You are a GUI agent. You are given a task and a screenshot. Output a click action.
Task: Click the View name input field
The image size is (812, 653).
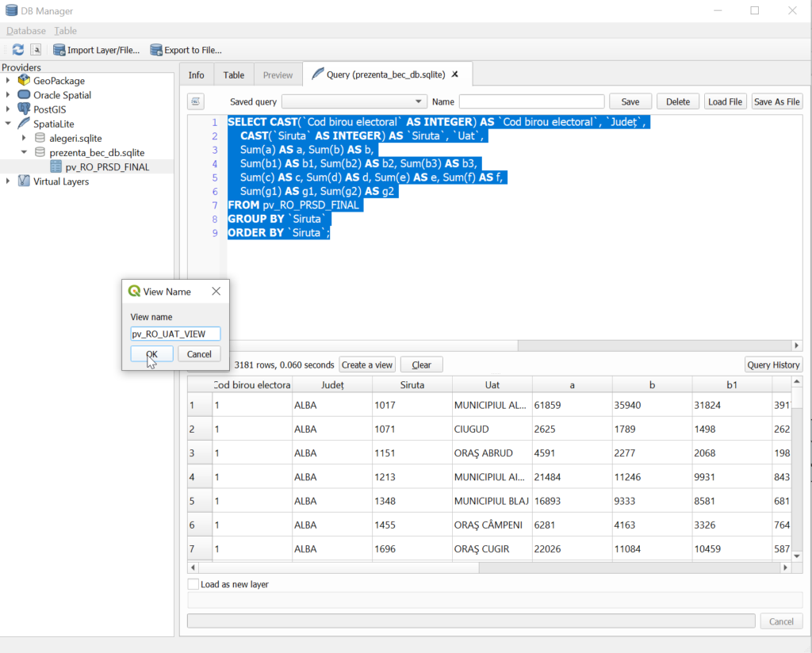coord(175,334)
